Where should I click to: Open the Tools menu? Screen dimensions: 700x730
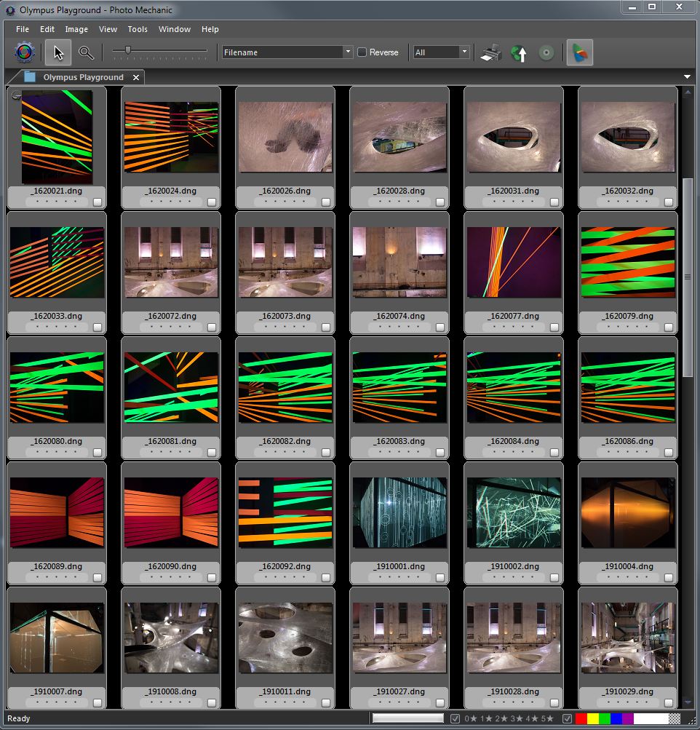coord(138,29)
